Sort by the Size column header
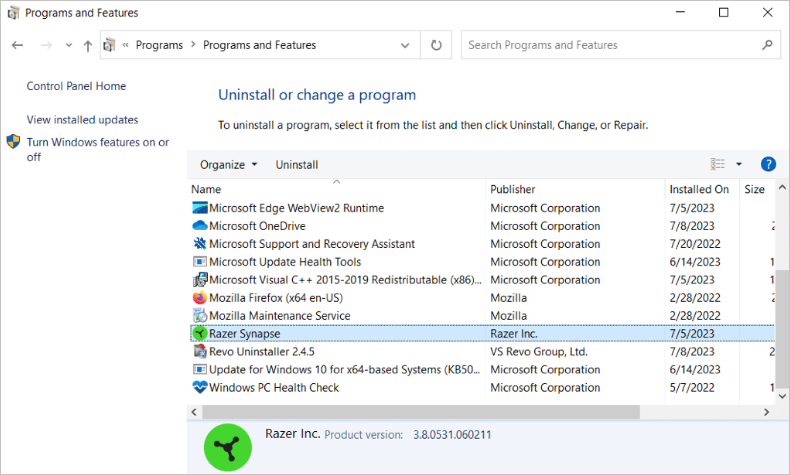 [x=757, y=189]
